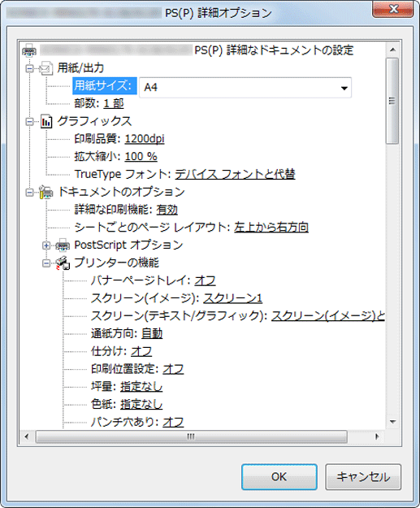Click バナーページトレイ value オフ
Screen dimensions: 420x508
coord(205,280)
